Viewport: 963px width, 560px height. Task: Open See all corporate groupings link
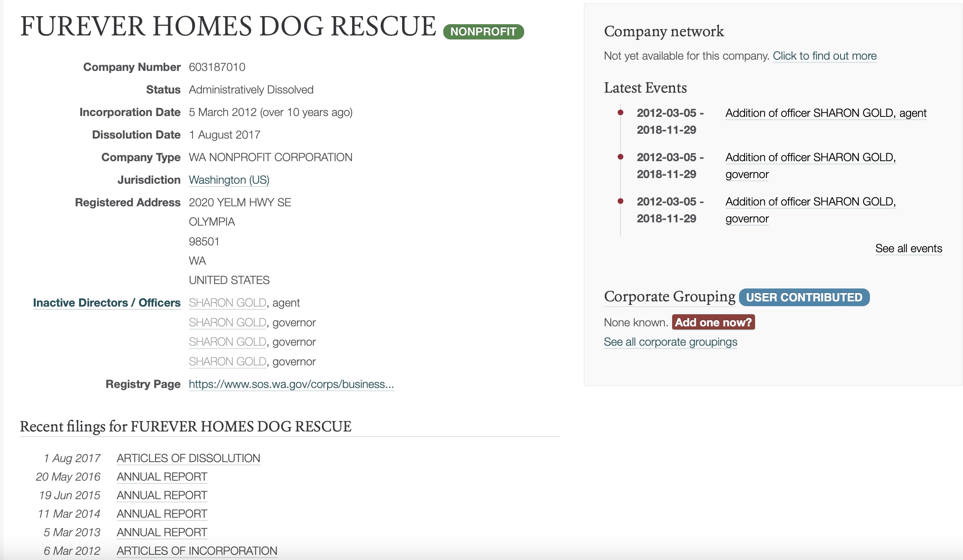tap(670, 342)
